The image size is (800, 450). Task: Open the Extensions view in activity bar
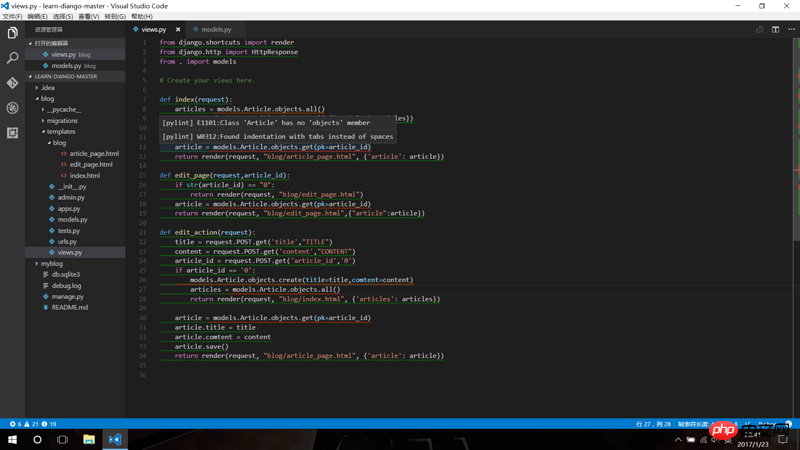pyautogui.click(x=12, y=132)
